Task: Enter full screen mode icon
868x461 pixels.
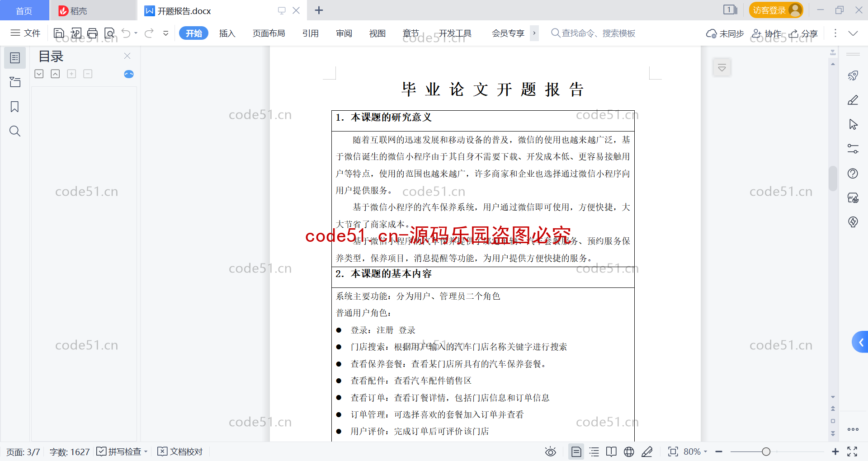Action: [852, 452]
